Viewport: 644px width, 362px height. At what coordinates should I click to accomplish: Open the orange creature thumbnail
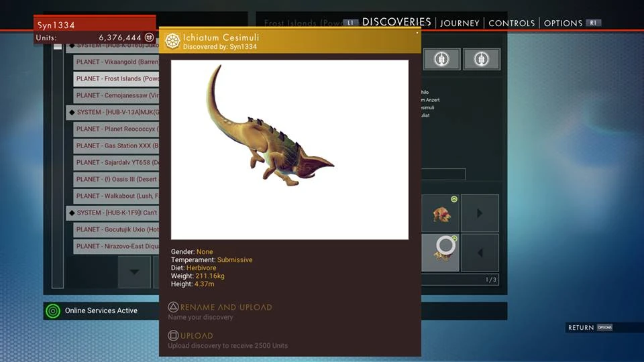[441, 213]
